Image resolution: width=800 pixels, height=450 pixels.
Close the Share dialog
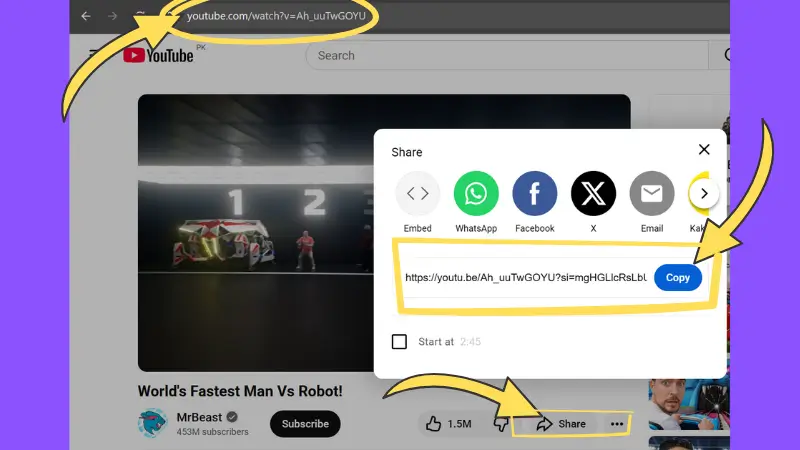pyautogui.click(x=704, y=150)
